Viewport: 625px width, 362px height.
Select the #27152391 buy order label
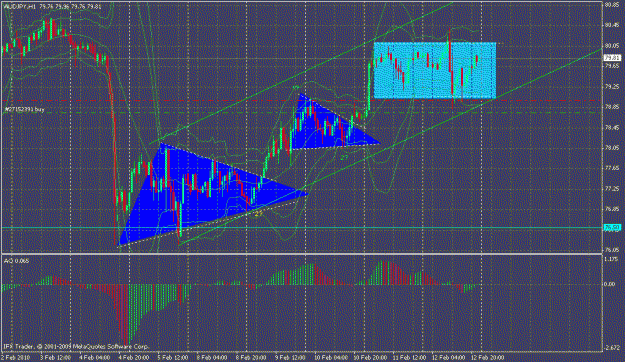pos(24,109)
